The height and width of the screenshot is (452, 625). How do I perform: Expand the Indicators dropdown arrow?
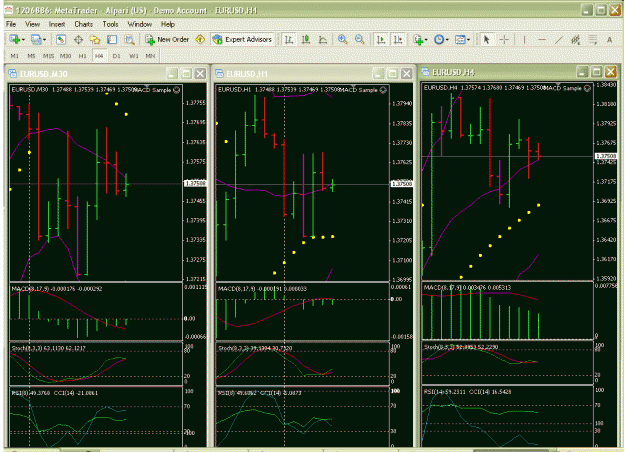pos(426,40)
